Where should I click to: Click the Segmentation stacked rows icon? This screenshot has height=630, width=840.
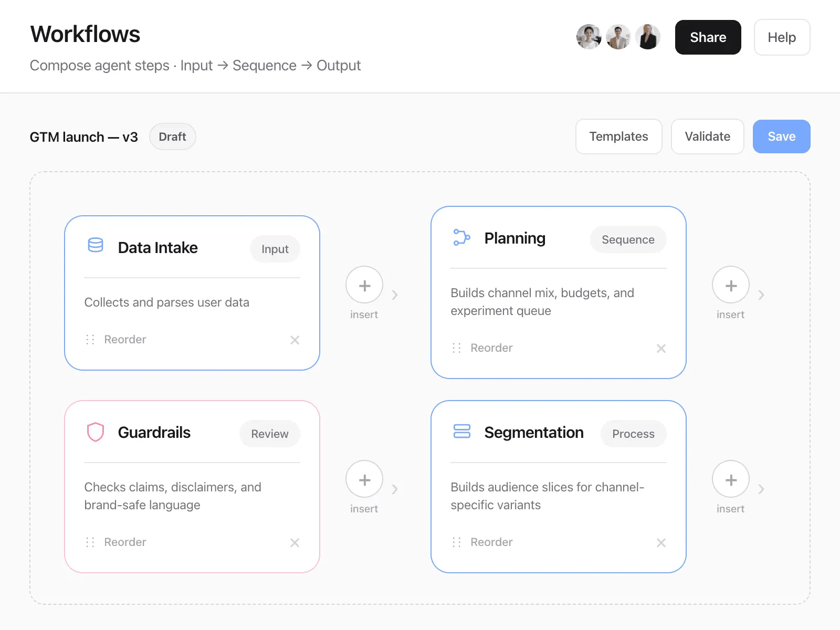pyautogui.click(x=462, y=432)
